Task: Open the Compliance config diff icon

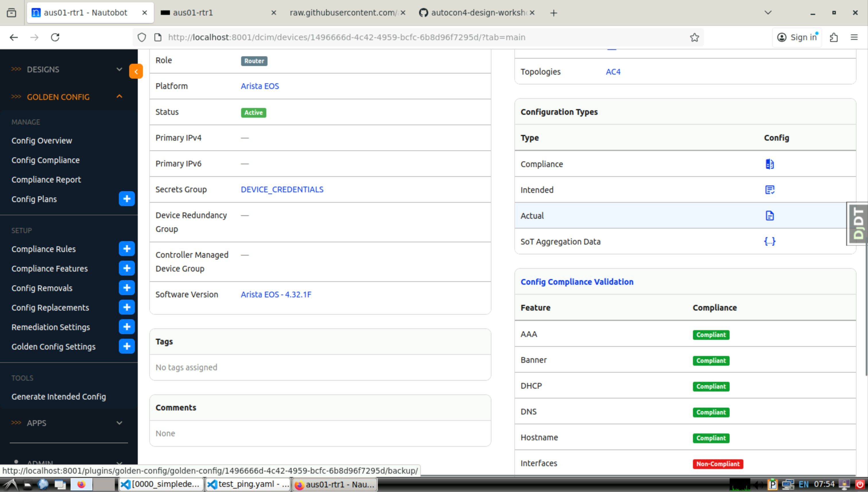Action: point(769,164)
